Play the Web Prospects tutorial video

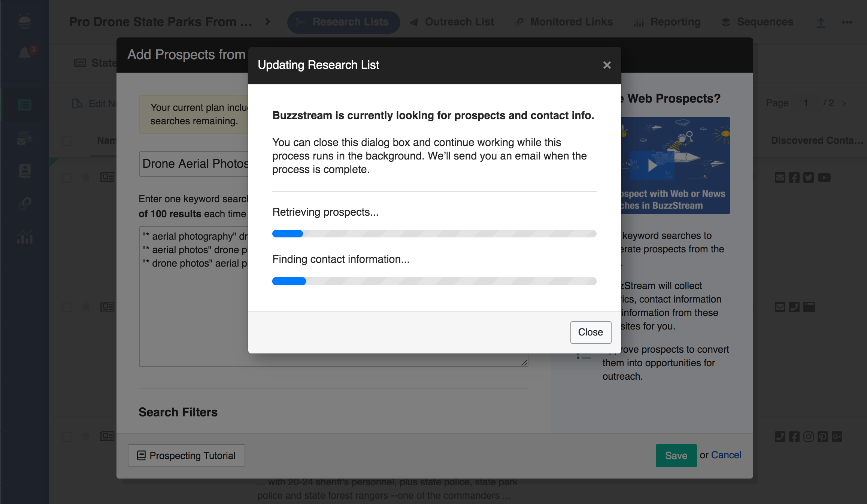click(x=652, y=165)
